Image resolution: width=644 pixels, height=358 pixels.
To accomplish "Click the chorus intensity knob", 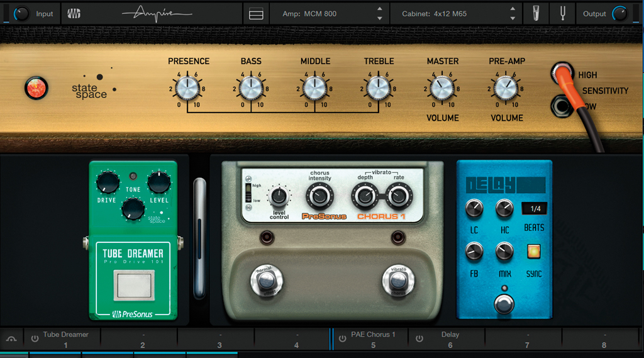I will [319, 196].
